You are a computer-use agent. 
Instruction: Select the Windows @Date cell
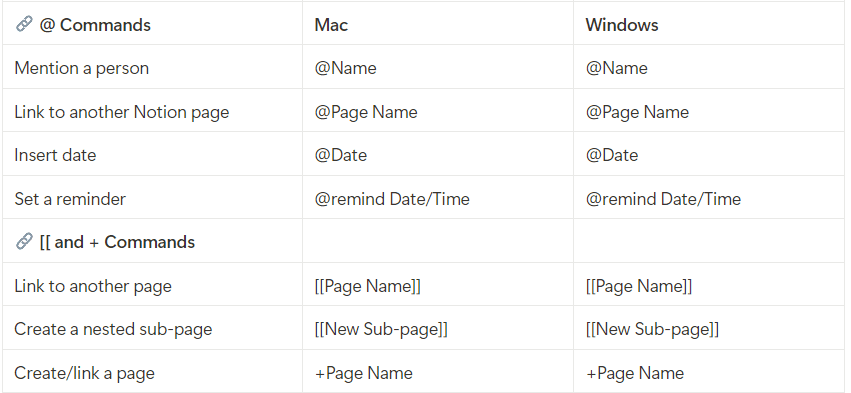coord(709,154)
